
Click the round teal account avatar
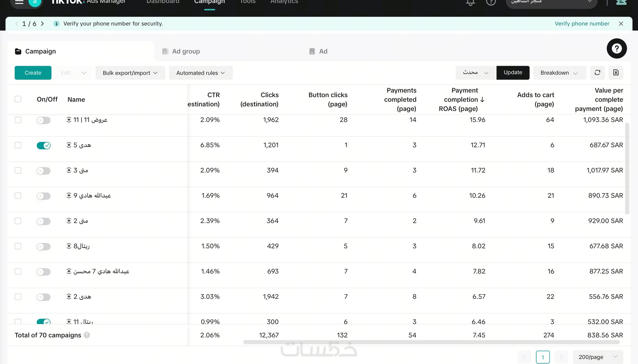35,2
